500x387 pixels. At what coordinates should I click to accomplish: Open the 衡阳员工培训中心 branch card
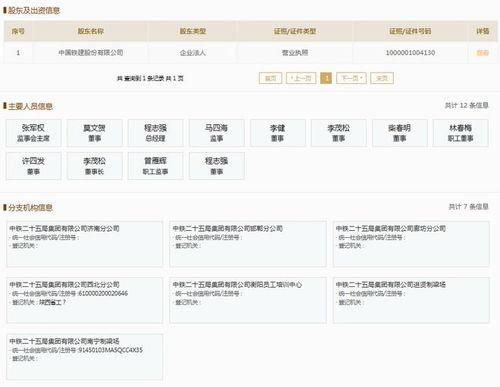pos(248,300)
